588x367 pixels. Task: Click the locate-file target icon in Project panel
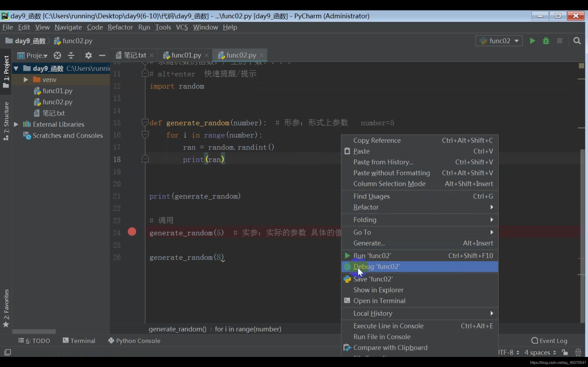(x=57, y=56)
